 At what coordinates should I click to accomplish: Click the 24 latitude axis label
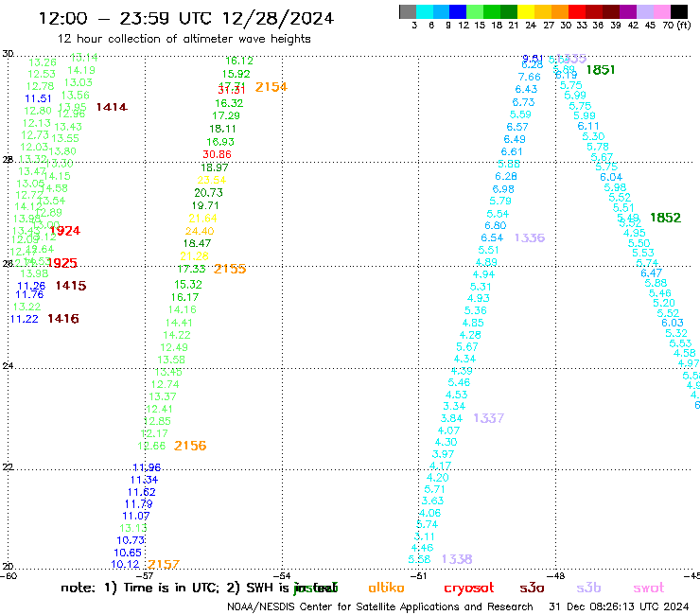(x=8, y=366)
